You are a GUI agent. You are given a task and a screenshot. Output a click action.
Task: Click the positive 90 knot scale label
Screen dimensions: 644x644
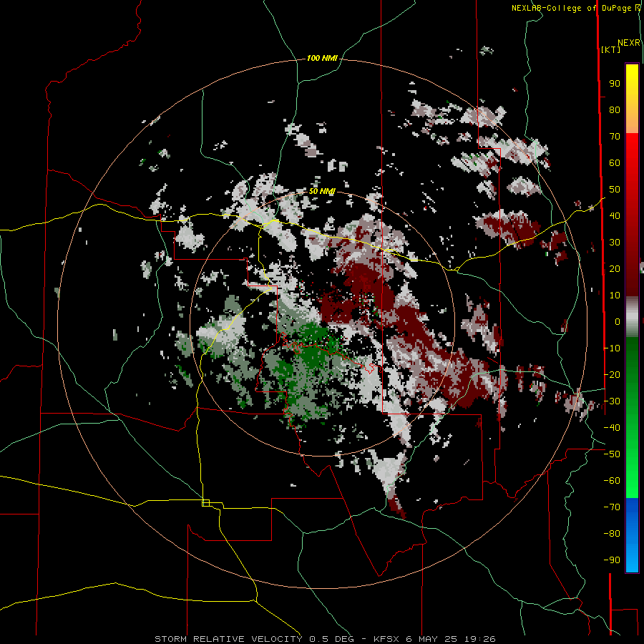(615, 84)
